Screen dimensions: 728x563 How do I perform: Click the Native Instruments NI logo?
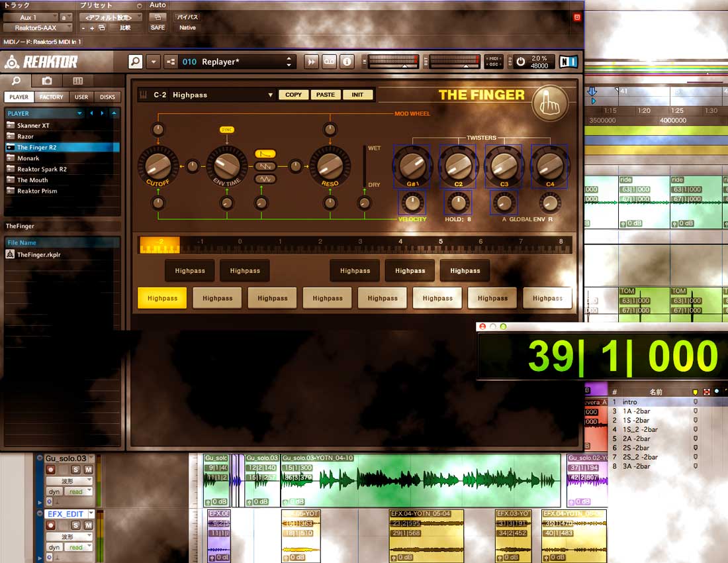pos(569,62)
